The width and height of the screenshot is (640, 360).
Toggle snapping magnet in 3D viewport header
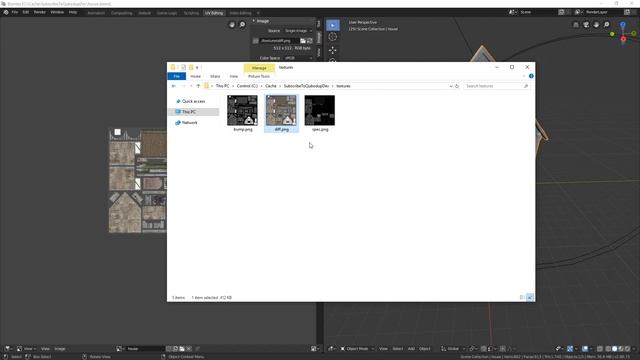click(483, 349)
